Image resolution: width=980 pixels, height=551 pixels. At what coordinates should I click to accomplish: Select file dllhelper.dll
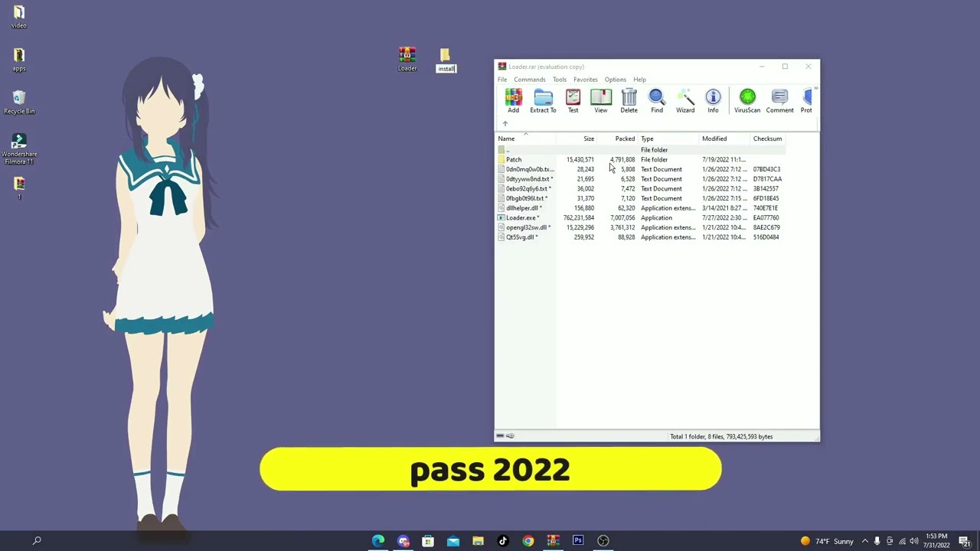[641, 208]
